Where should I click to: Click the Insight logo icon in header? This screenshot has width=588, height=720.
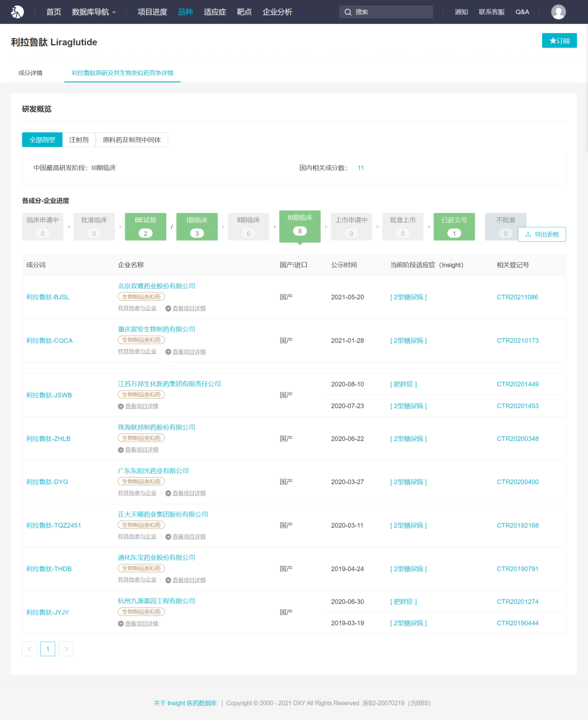[x=17, y=11]
